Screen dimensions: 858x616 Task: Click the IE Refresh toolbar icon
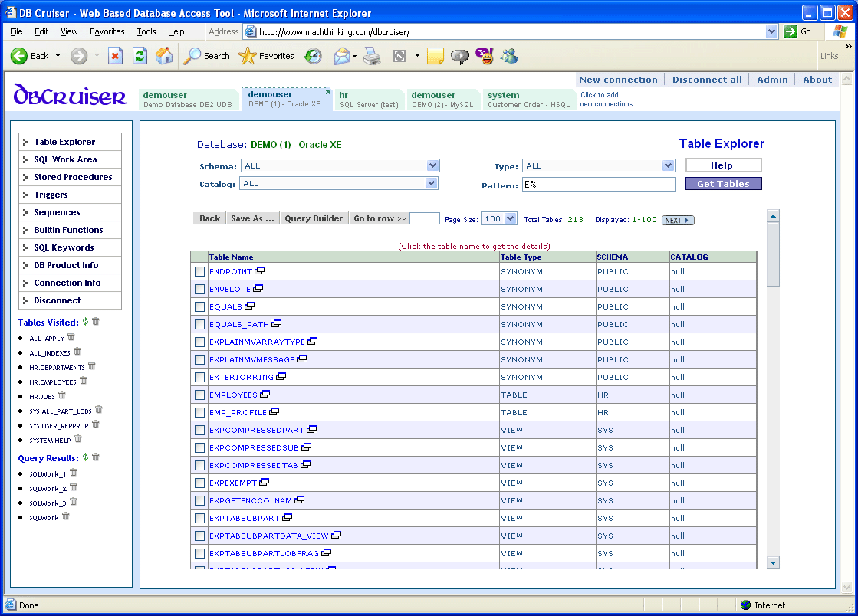pyautogui.click(x=140, y=56)
